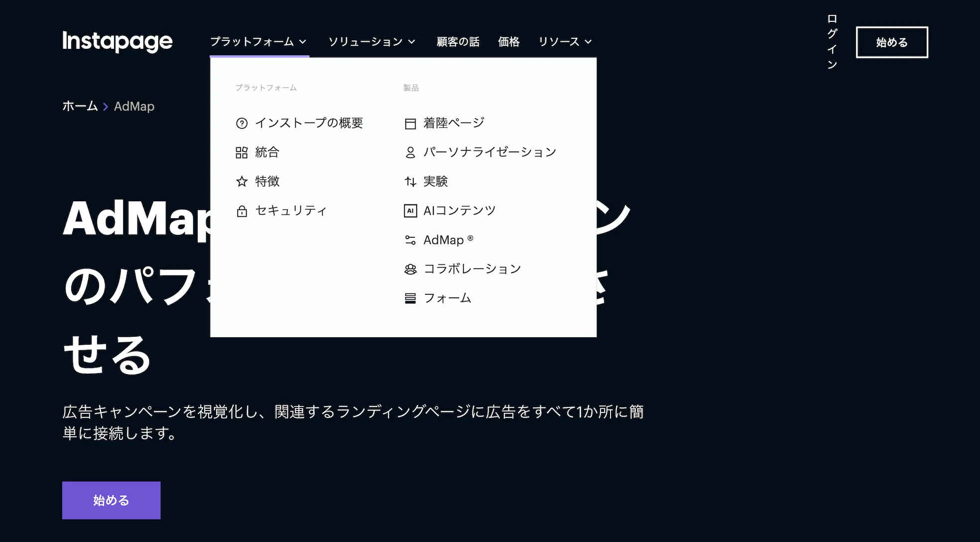Open the 顧客の話 nav item
The height and width of the screenshot is (542, 980).
coord(458,42)
